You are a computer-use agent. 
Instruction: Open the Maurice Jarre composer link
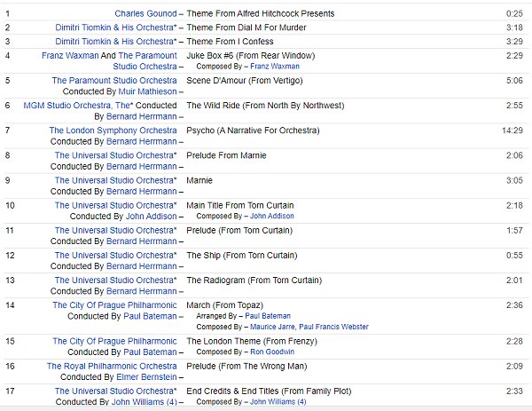click(x=272, y=327)
